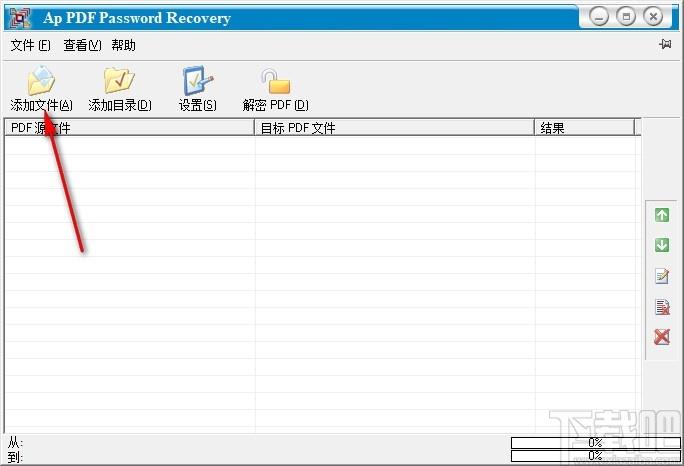
Task: Close the Ap PDF Password Recovery window
Action: click(653, 17)
